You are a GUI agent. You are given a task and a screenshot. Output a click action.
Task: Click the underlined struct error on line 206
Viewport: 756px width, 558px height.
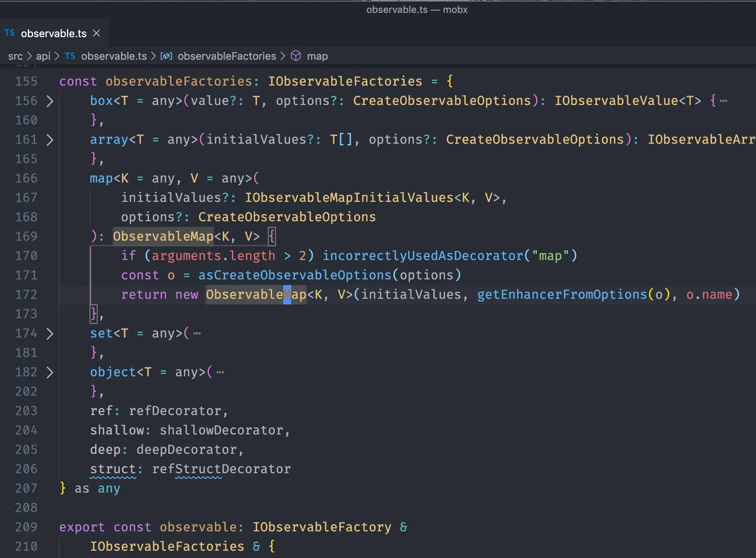point(113,469)
